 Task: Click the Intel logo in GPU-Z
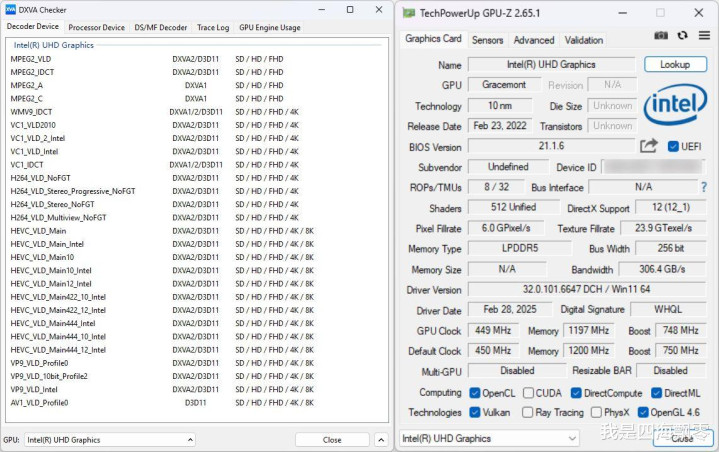pos(675,104)
